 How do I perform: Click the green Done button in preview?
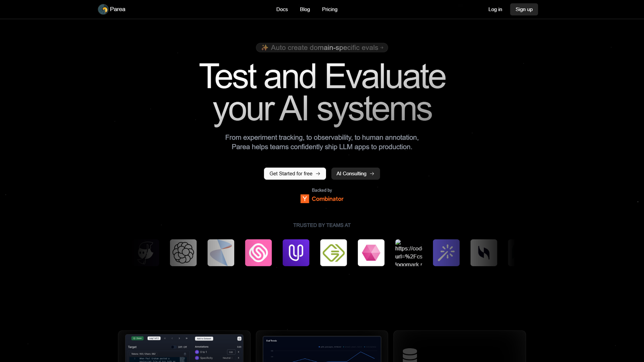pos(138,338)
